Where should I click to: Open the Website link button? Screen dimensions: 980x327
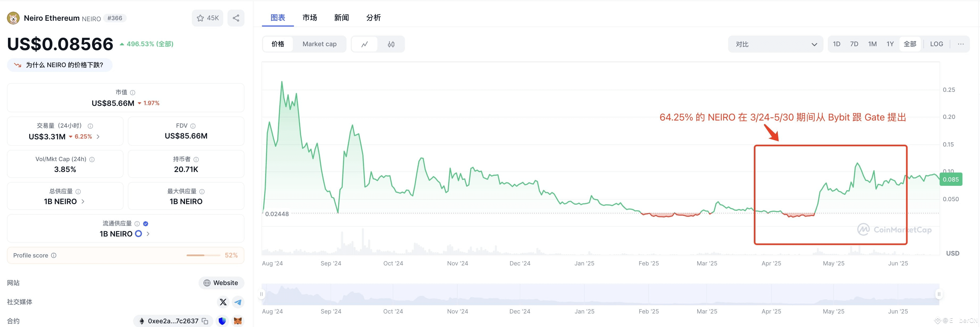221,283
